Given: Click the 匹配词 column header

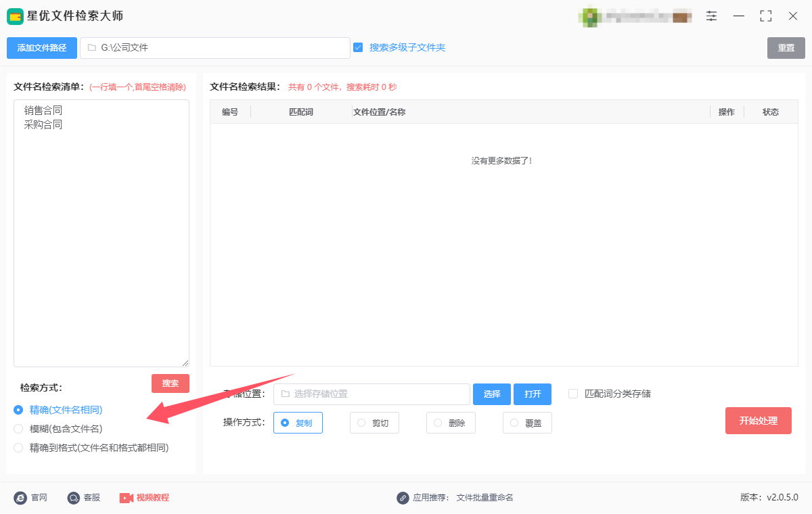Looking at the screenshot, I should coord(301,112).
